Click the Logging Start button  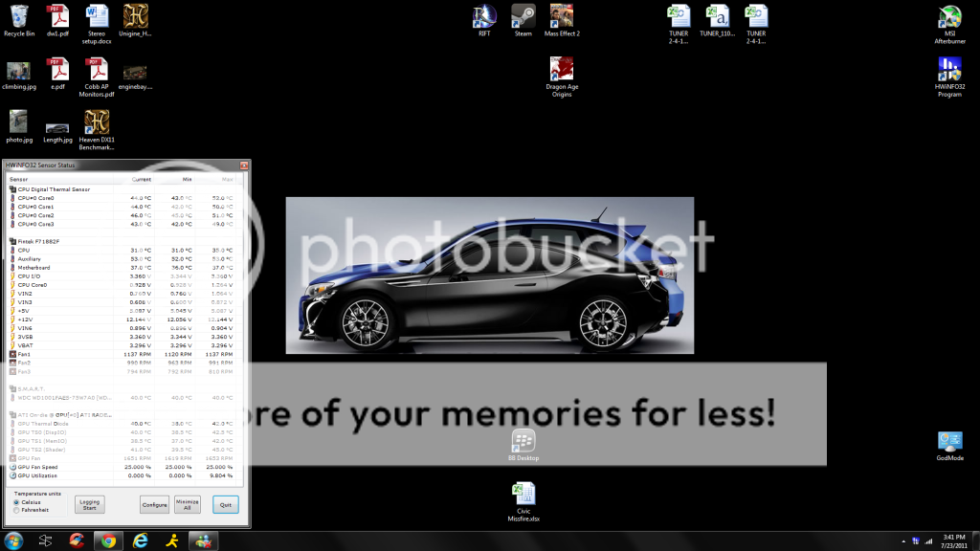click(89, 505)
